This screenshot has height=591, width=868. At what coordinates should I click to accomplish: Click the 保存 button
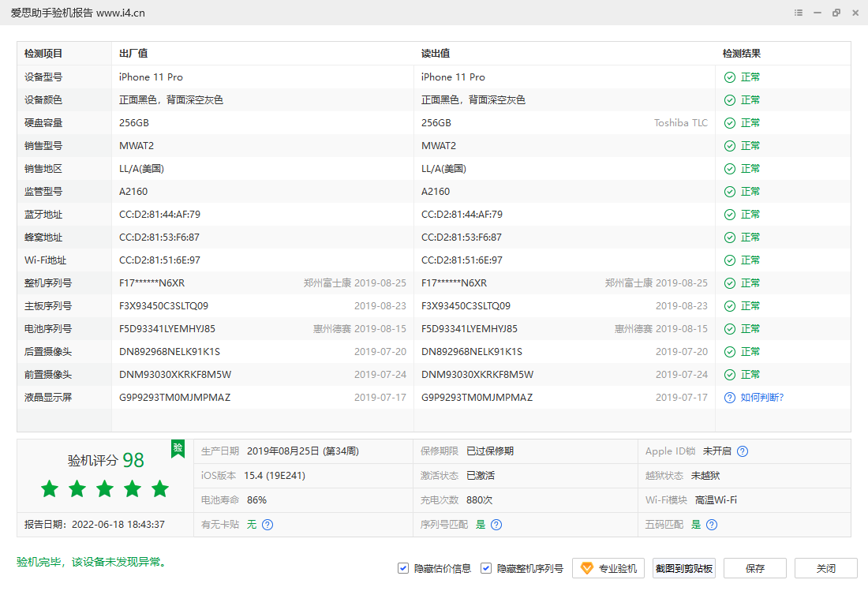pos(755,568)
